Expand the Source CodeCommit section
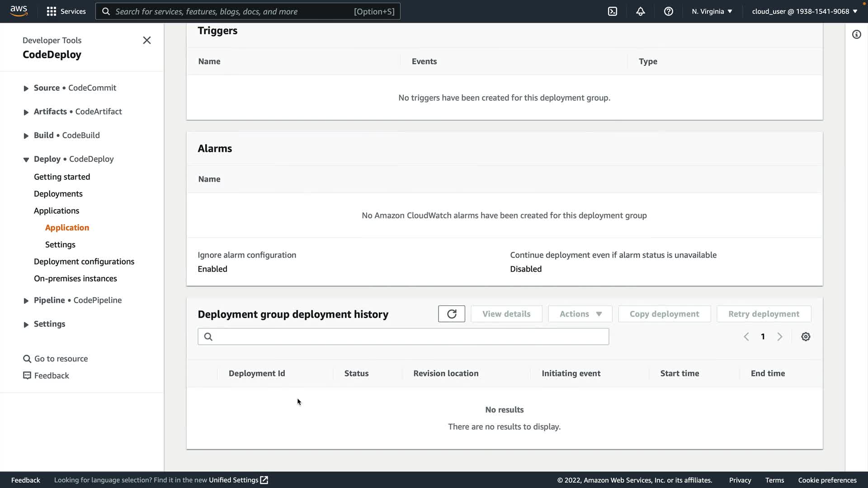The image size is (868, 488). tap(26, 88)
